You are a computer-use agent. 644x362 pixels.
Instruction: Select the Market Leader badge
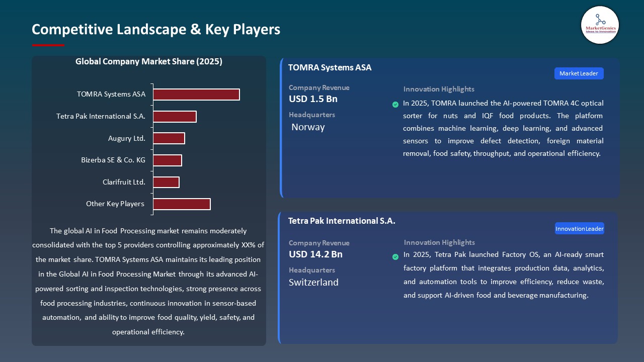pyautogui.click(x=579, y=73)
